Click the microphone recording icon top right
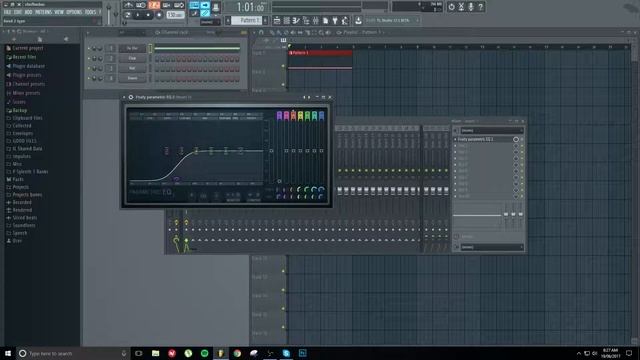Viewport: 640px width, 360px height. [x=471, y=7]
